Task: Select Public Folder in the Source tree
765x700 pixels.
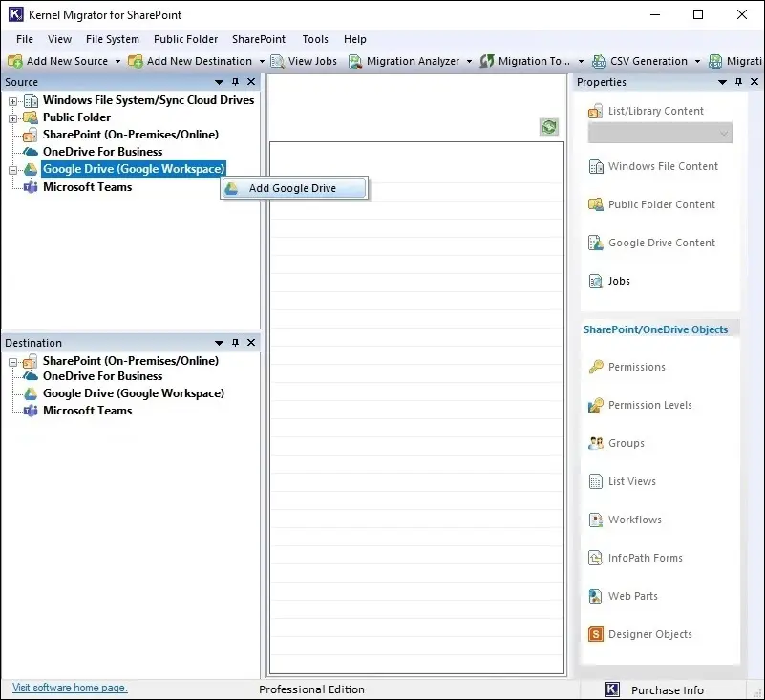Action: [76, 117]
